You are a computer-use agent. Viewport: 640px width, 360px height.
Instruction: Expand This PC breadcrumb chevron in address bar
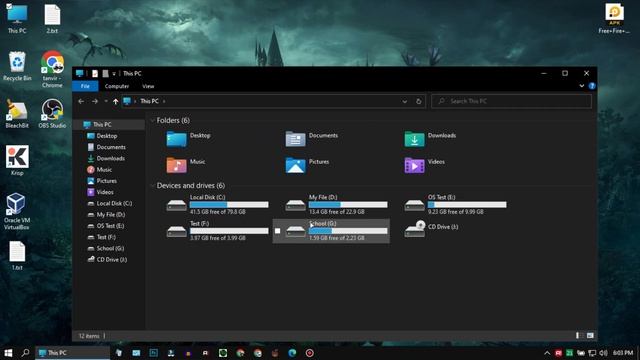coord(164,101)
